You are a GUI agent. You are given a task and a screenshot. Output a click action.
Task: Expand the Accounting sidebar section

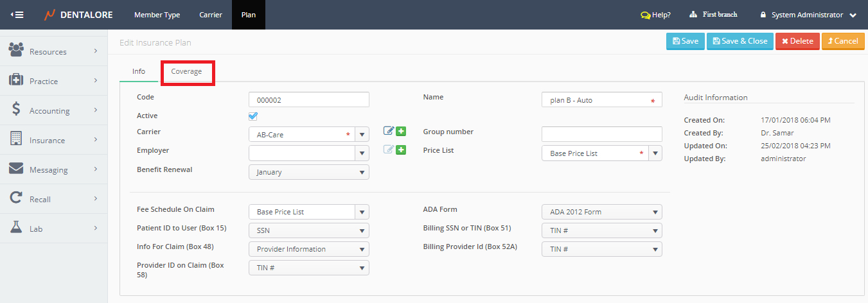click(53, 110)
